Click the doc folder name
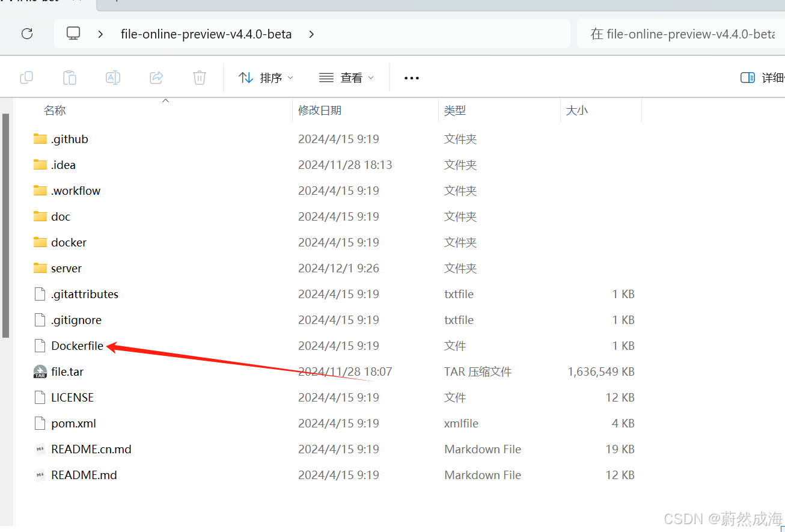Viewport: 785px width, 532px height. click(x=61, y=216)
